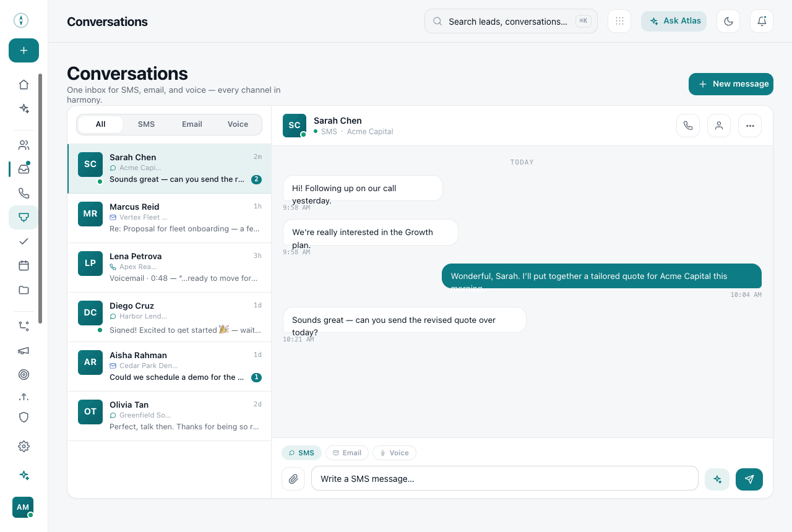Open the AM user avatar menu
The height and width of the screenshot is (532, 792).
(23, 507)
